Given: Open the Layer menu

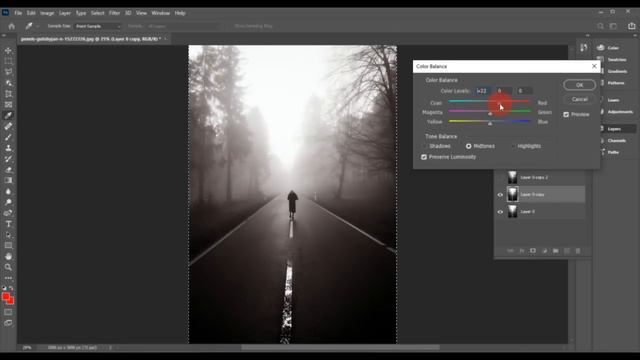Looking at the screenshot, I should tap(65, 13).
